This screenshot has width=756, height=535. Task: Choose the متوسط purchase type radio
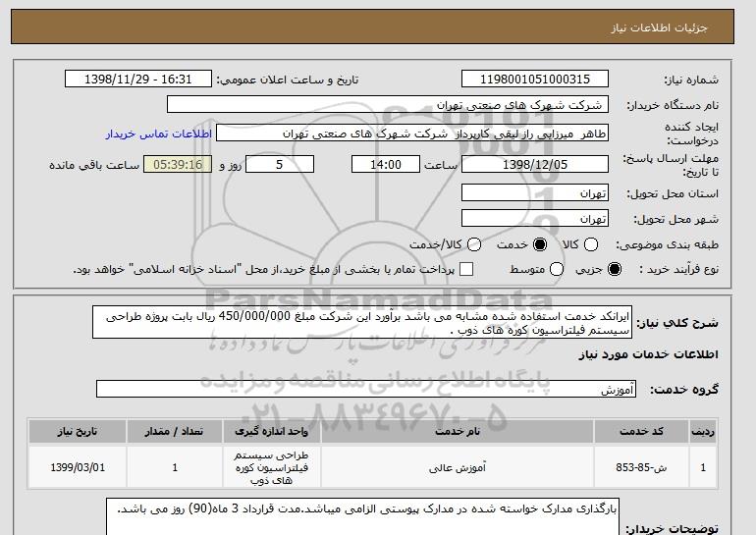pos(557,269)
